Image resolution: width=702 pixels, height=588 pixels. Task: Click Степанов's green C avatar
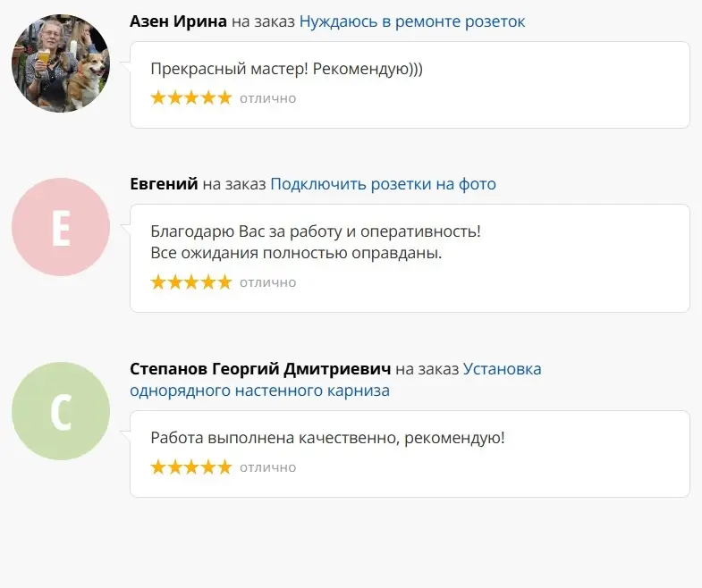point(60,411)
